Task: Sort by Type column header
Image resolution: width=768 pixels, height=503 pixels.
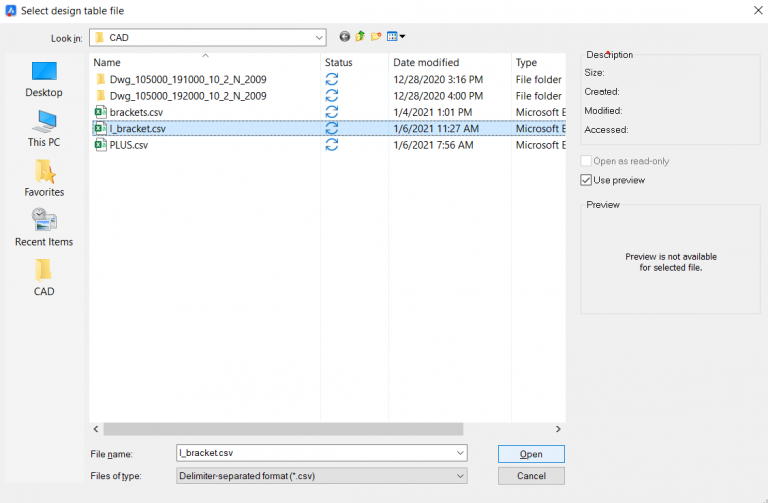Action: 538,62
